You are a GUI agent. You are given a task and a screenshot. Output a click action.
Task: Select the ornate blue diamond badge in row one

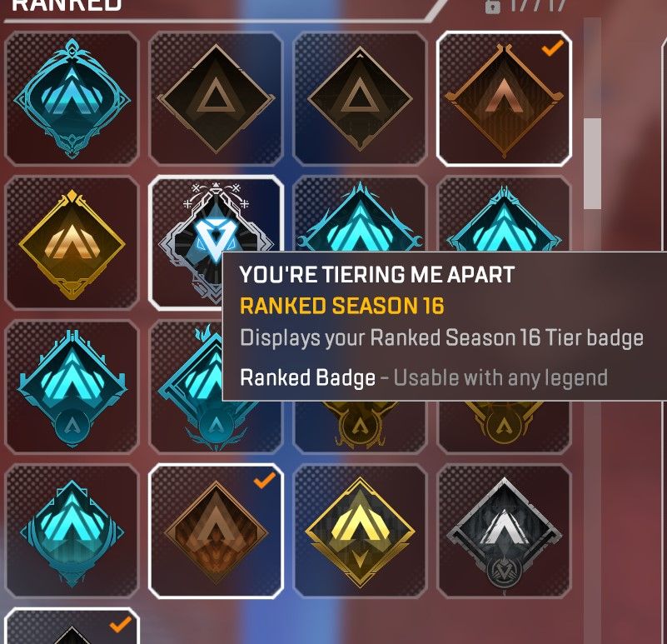72,98
